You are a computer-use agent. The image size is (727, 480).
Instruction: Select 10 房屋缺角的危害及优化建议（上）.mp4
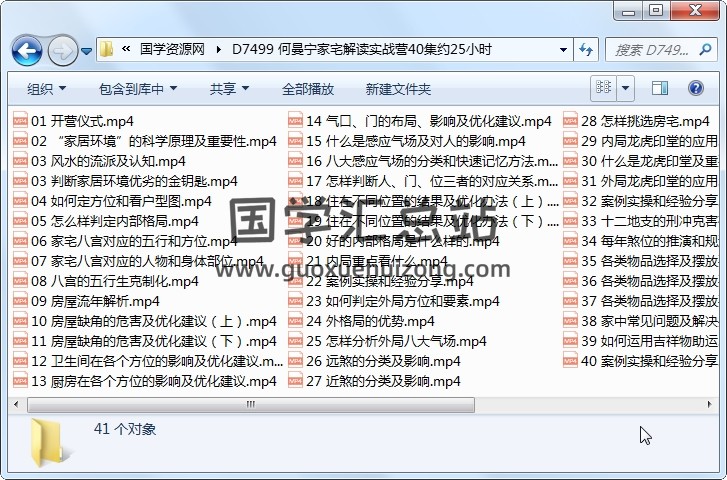pyautogui.click(x=145, y=321)
